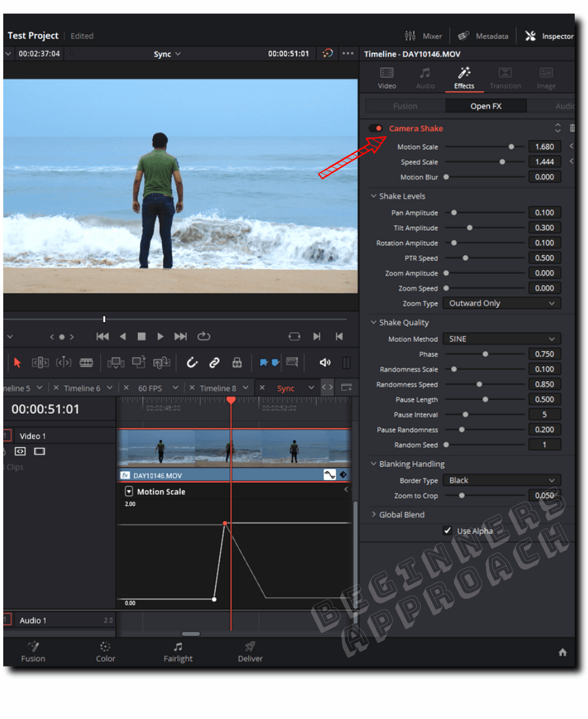Image resolution: width=588 pixels, height=719 pixels.
Task: Switch to the Open FX tab
Action: click(485, 105)
